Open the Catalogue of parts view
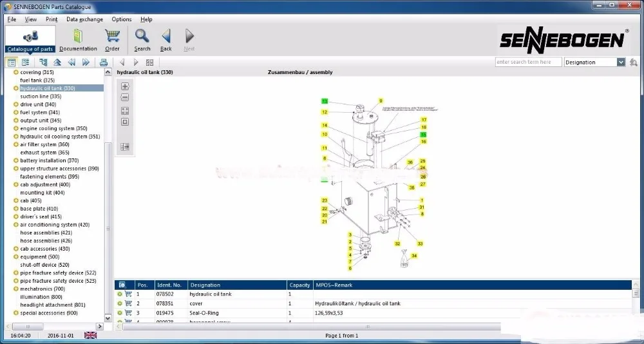The height and width of the screenshot is (344, 644). (x=30, y=40)
